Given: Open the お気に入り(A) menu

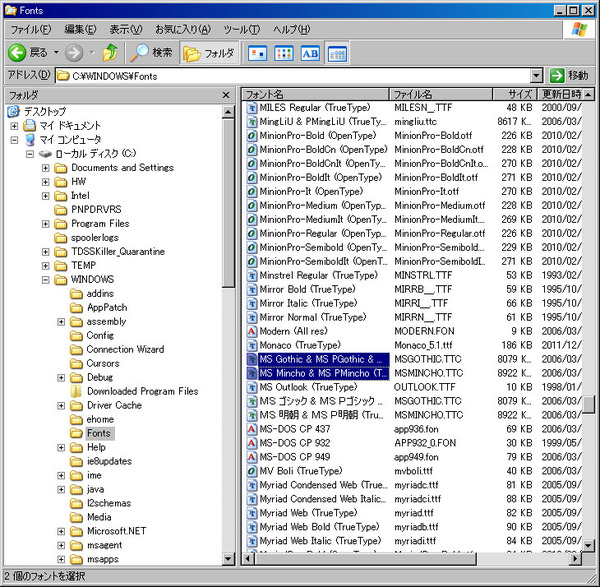Looking at the screenshot, I should [183, 29].
